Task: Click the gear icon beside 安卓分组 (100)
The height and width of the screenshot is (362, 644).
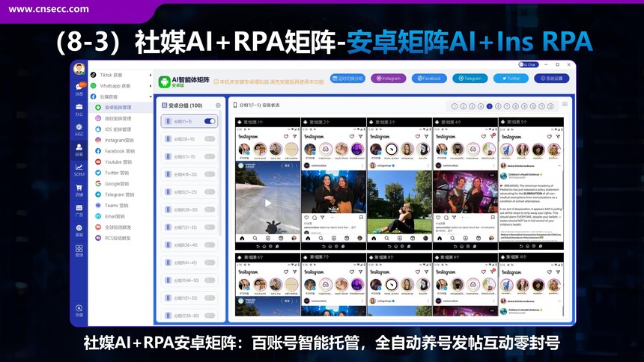Action: coord(218,106)
